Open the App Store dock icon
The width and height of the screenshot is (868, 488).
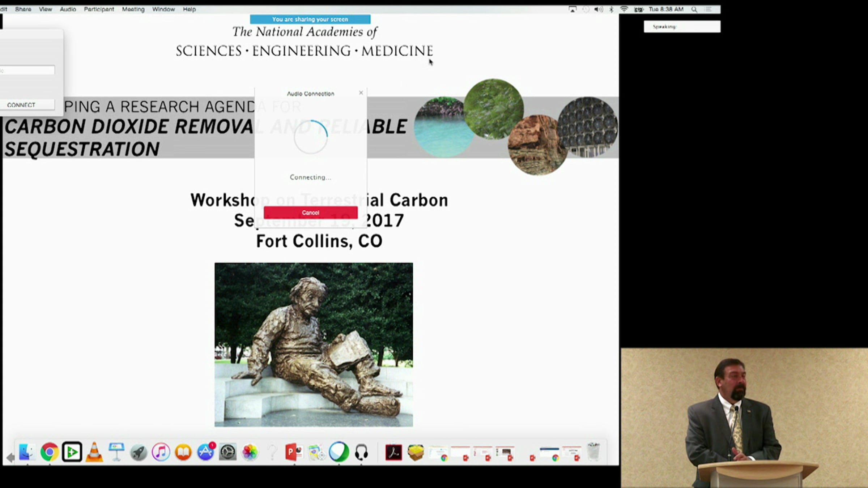[x=205, y=452]
